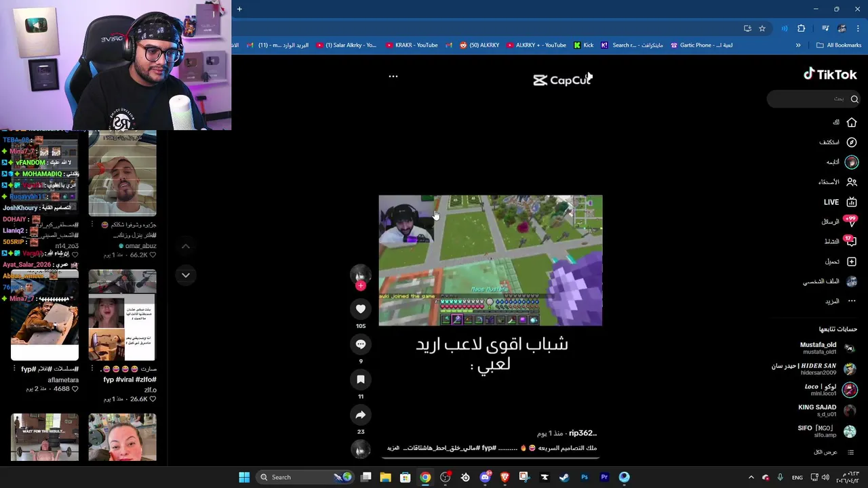Open the KING SAJAD followed account

coord(827,411)
